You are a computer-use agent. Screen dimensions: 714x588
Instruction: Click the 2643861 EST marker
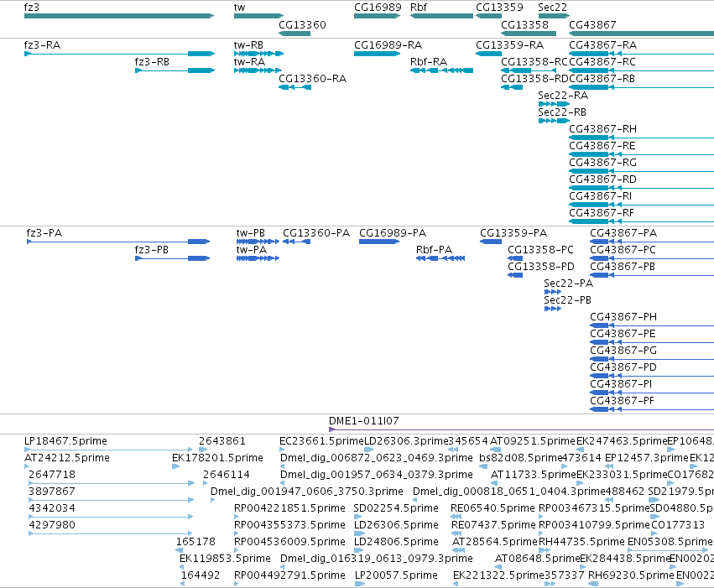[x=203, y=450]
